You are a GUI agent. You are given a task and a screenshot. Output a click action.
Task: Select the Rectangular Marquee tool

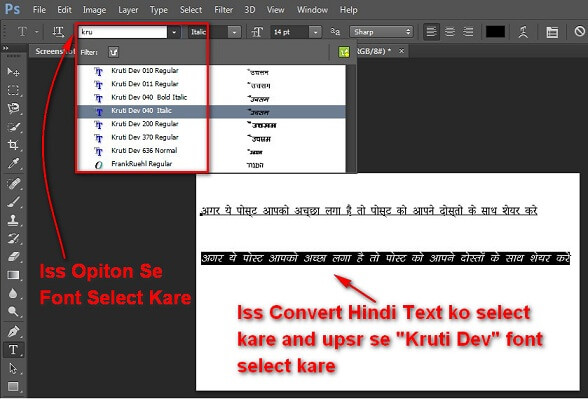coord(13,90)
